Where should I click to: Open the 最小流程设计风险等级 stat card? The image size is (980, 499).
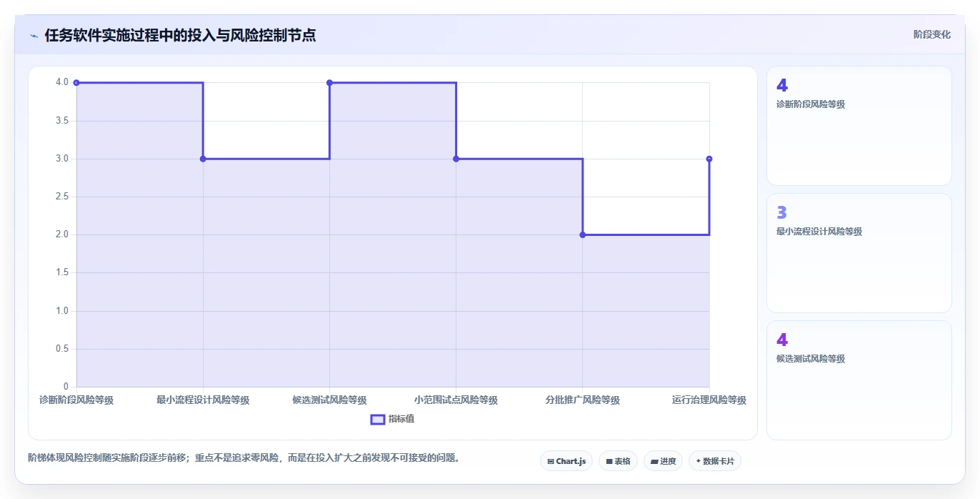pyautogui.click(x=859, y=253)
